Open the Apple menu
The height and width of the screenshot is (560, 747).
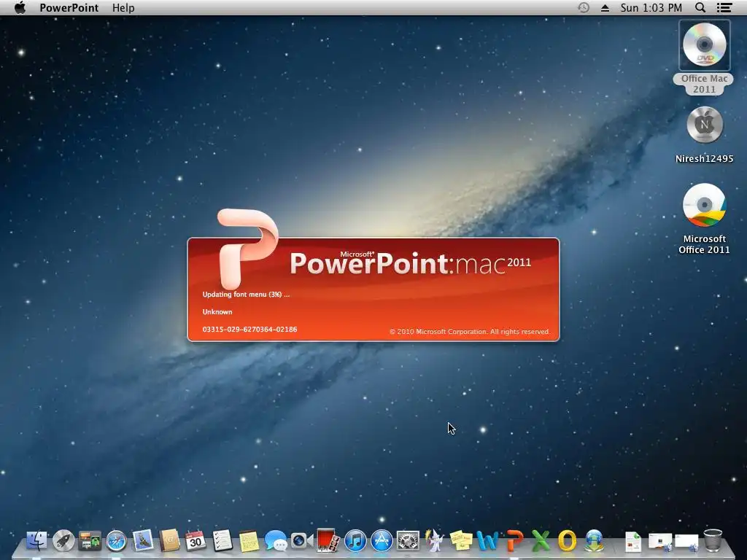(x=20, y=7)
